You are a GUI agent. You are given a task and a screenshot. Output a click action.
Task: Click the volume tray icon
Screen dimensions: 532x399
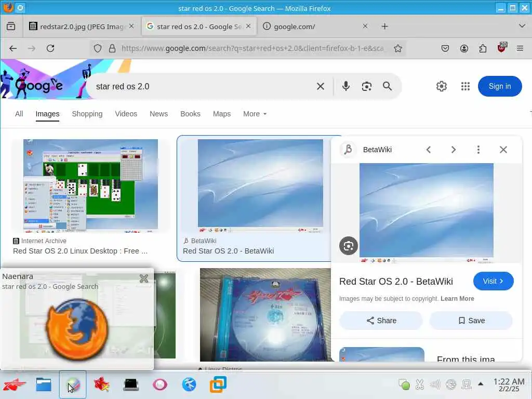(435, 384)
